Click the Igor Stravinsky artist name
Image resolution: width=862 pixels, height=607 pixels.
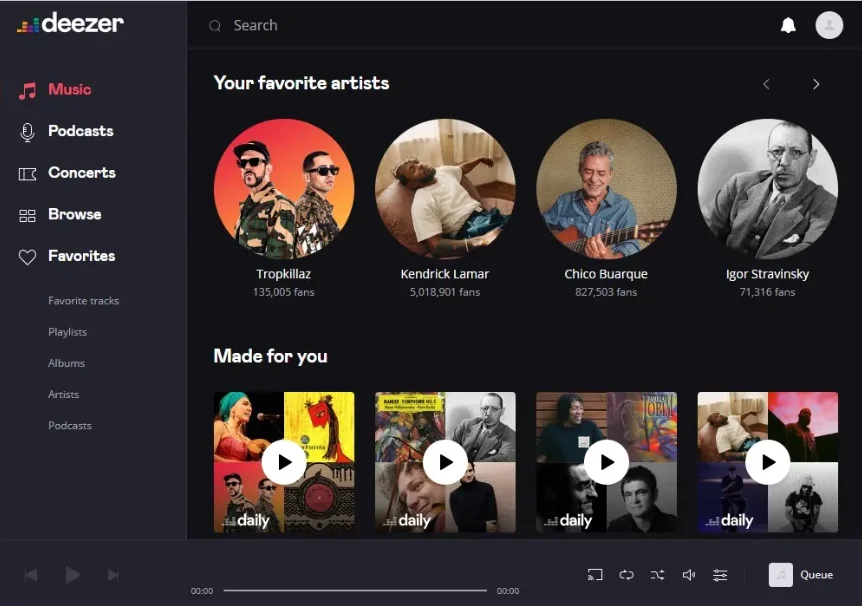(767, 274)
